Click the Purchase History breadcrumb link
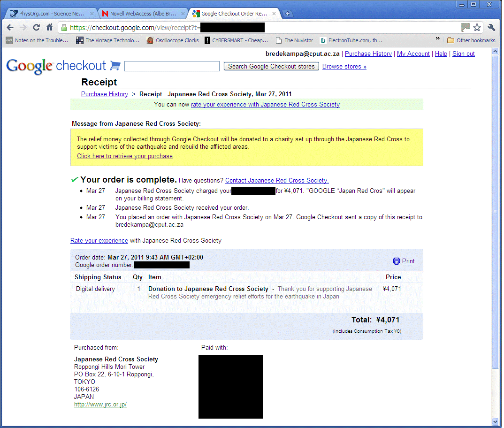The image size is (504, 428). coord(105,94)
